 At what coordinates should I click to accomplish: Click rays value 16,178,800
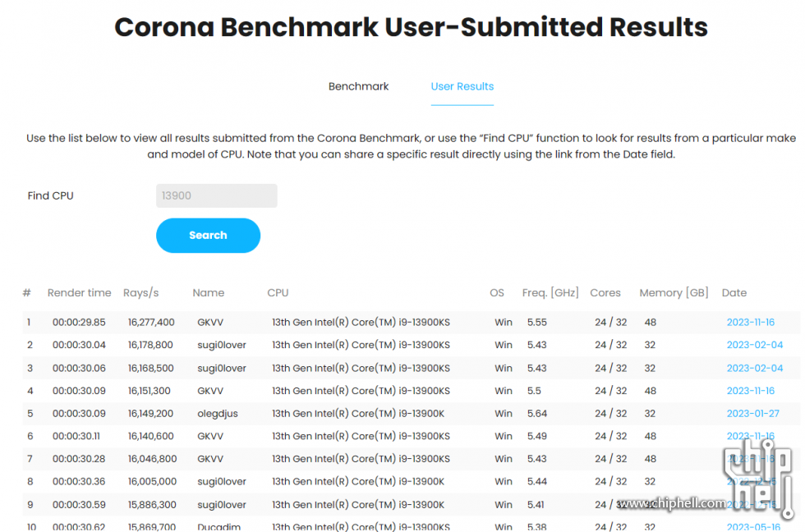[150, 345]
